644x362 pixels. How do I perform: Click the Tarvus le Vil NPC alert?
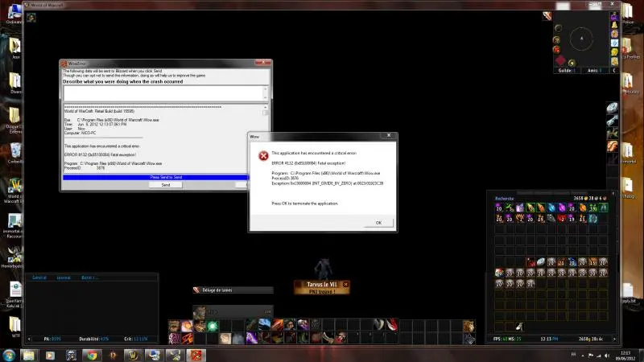(321, 287)
